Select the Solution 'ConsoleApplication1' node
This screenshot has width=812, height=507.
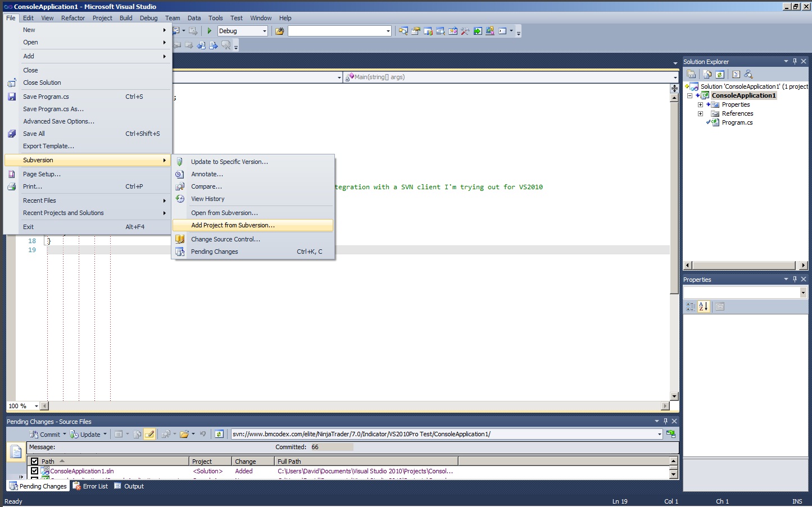(754, 86)
